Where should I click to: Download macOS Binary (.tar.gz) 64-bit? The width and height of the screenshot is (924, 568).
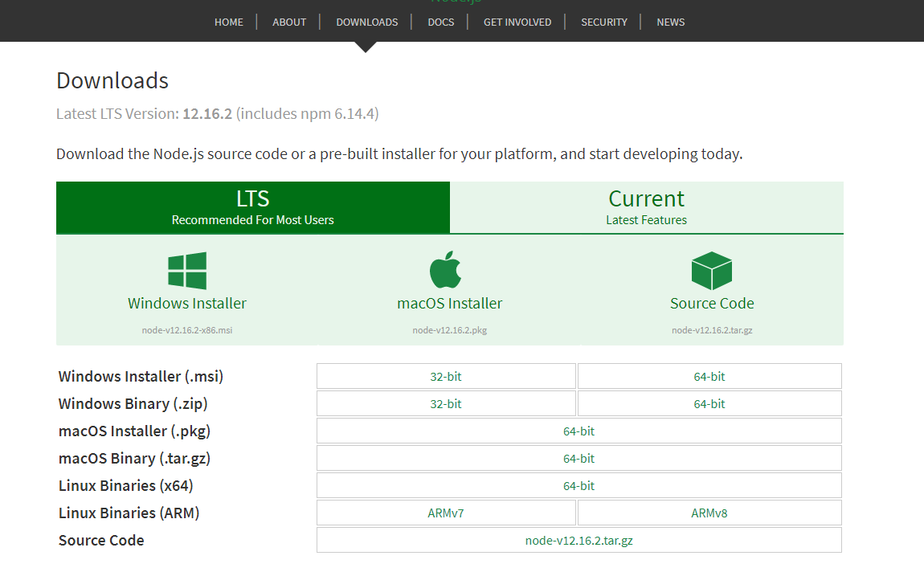tap(579, 458)
